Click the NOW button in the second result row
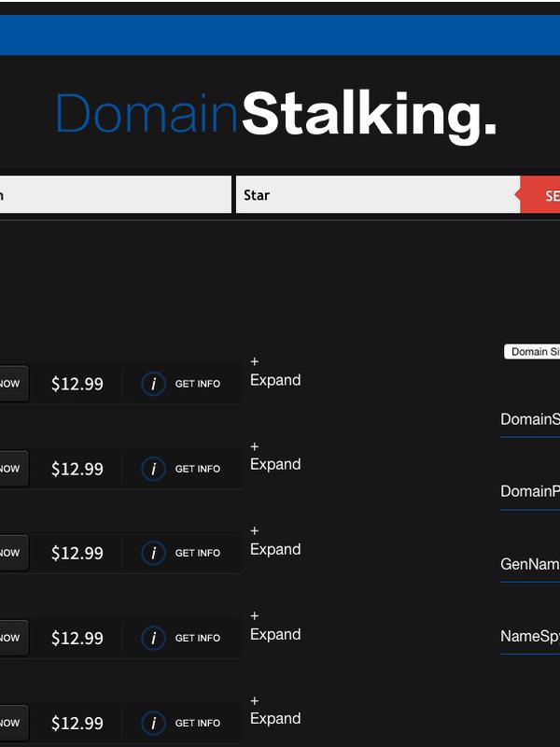 tap(13, 469)
